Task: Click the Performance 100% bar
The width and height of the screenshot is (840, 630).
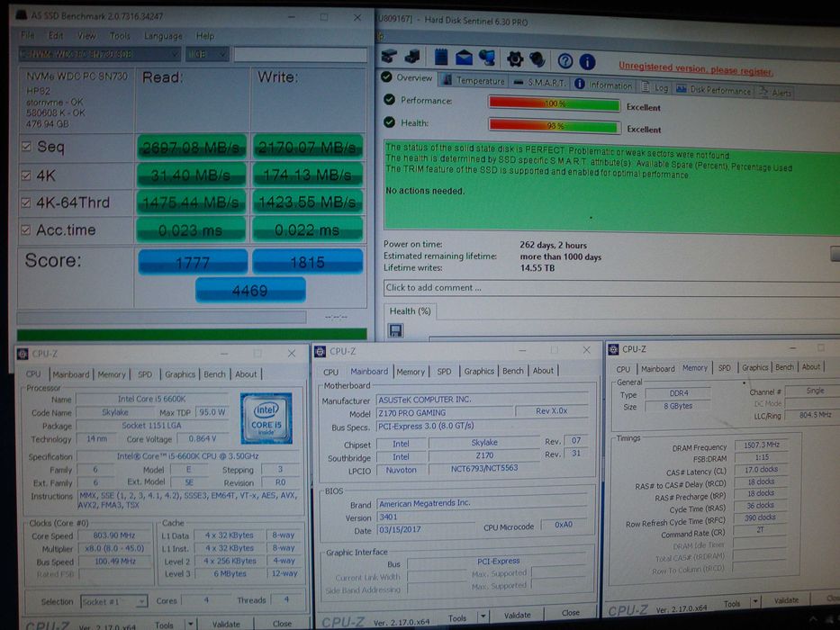Action: 554,103
